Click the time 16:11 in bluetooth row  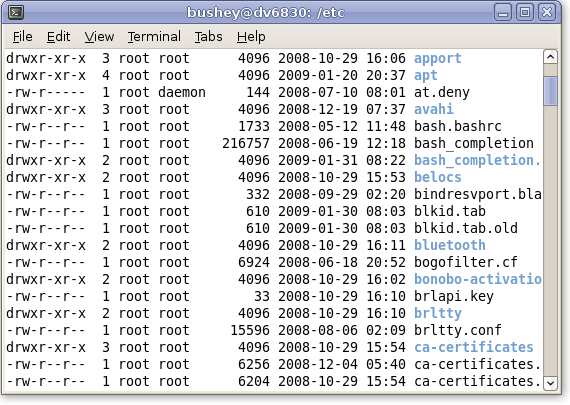pyautogui.click(x=386, y=245)
